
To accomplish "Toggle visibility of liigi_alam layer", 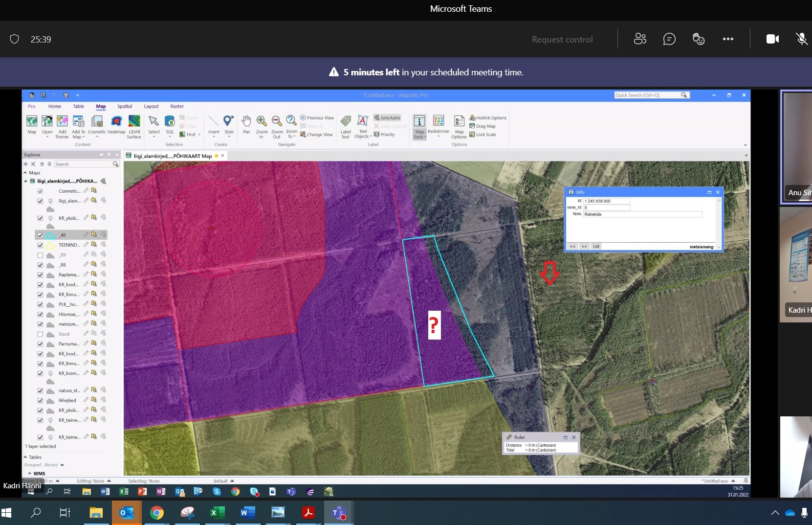I will (x=40, y=201).
